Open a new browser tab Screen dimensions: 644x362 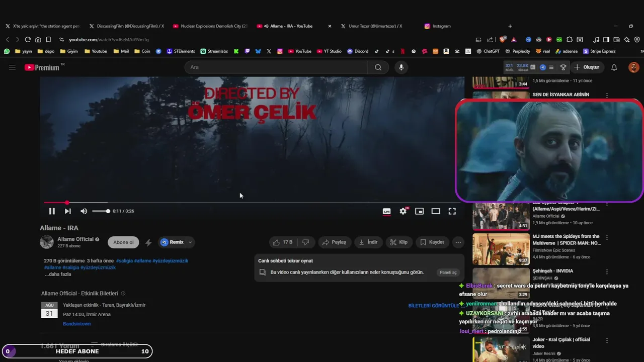click(510, 26)
